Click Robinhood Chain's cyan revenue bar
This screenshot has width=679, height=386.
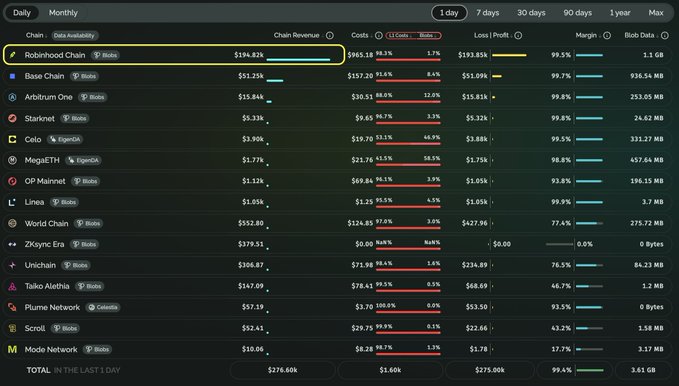point(298,59)
